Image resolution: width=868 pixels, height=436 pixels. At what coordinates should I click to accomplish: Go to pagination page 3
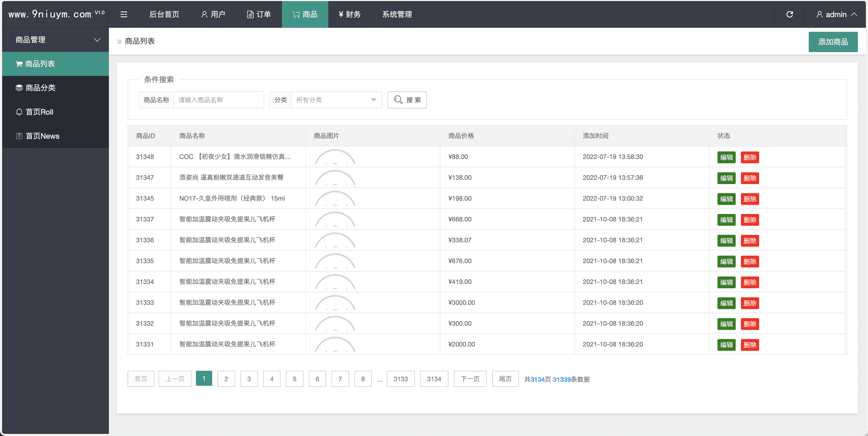pyautogui.click(x=249, y=379)
